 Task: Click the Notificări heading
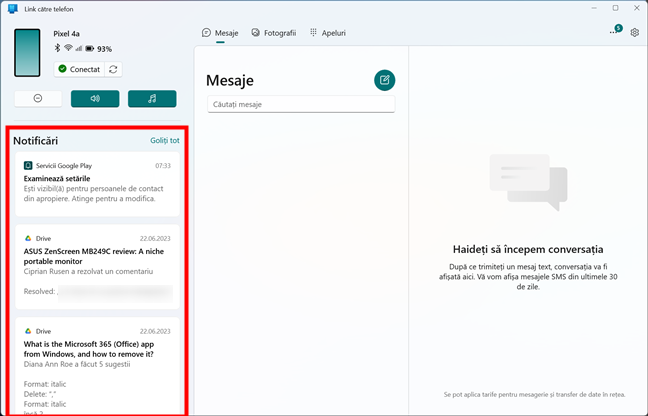coord(36,141)
